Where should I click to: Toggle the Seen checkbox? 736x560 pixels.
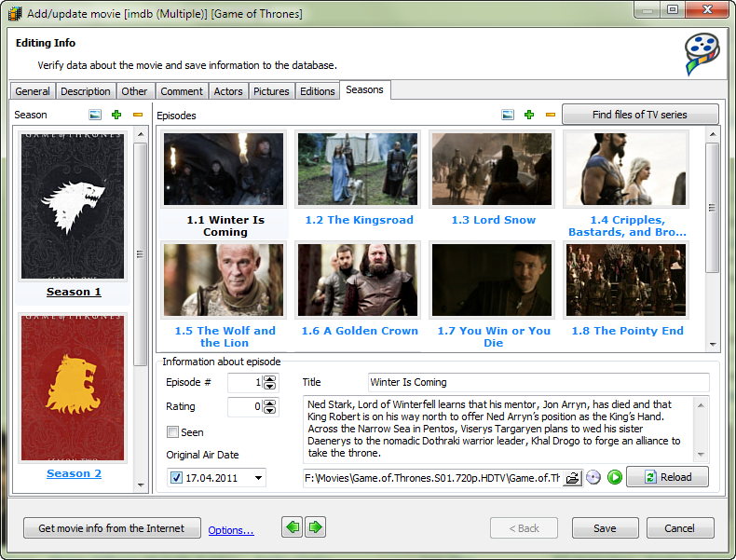click(172, 431)
